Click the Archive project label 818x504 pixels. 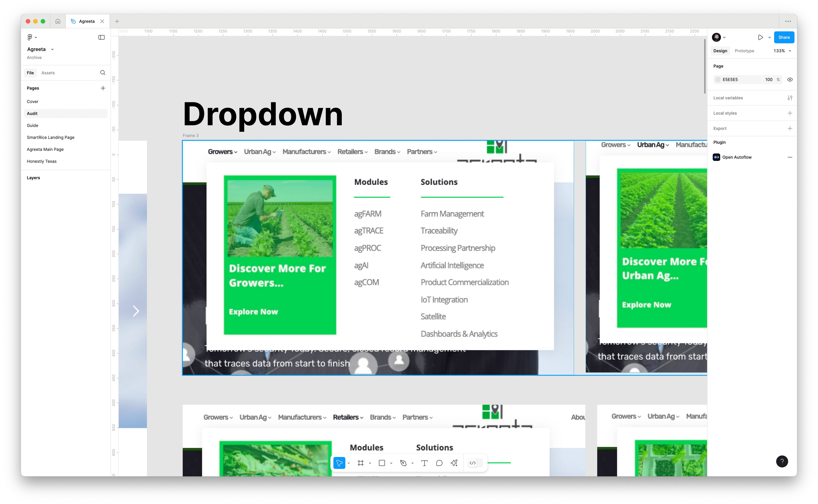tap(34, 57)
